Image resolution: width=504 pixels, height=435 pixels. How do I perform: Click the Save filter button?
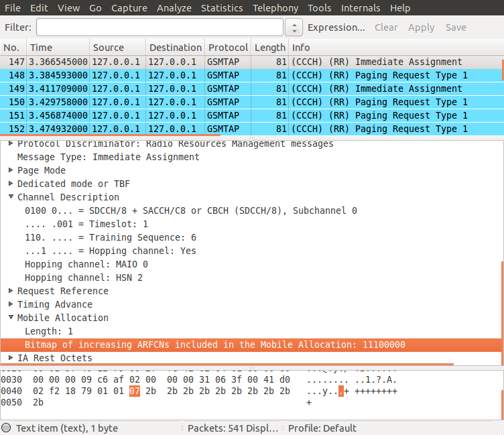[x=456, y=27]
